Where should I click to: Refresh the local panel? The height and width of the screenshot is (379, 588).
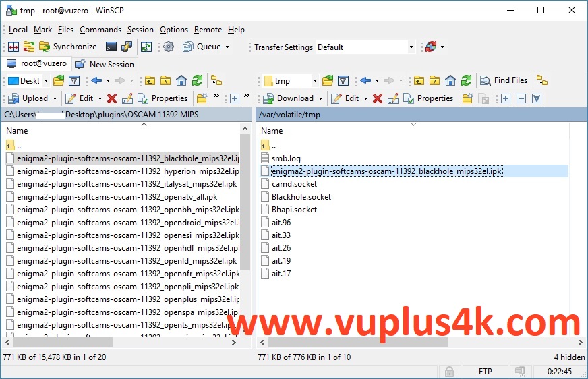pyautogui.click(x=197, y=80)
